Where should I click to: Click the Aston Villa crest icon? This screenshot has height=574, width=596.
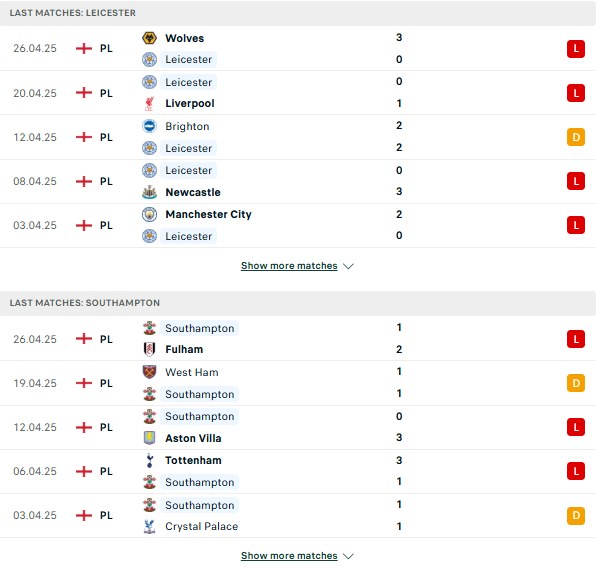tap(149, 438)
